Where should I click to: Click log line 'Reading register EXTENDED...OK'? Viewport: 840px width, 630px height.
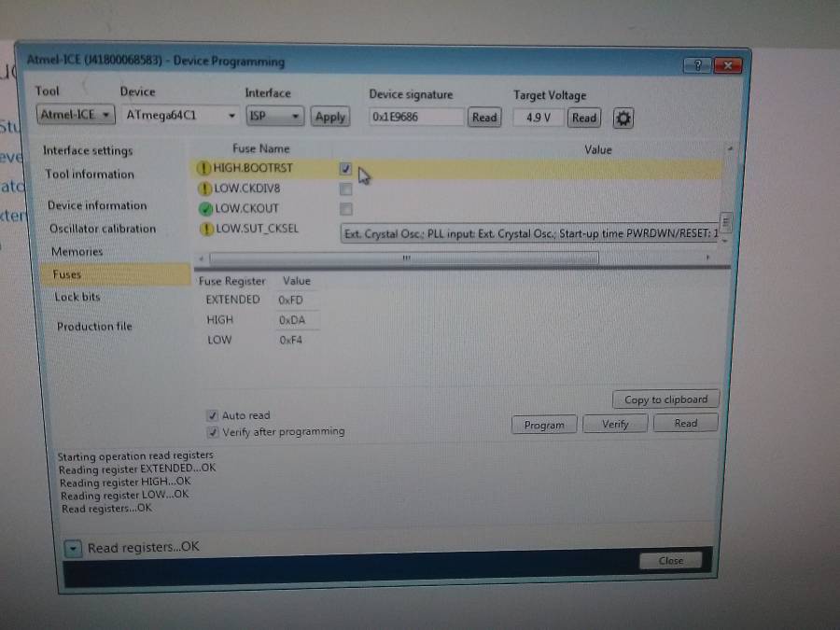137,469
